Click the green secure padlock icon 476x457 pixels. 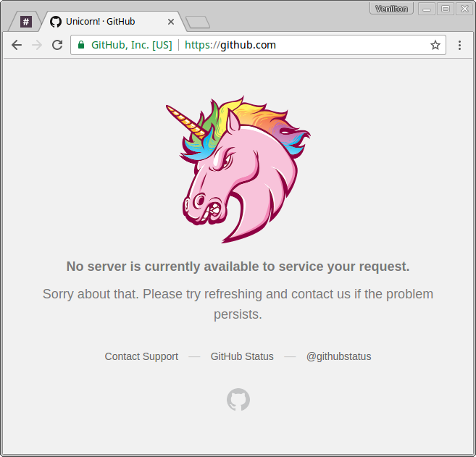click(x=81, y=45)
